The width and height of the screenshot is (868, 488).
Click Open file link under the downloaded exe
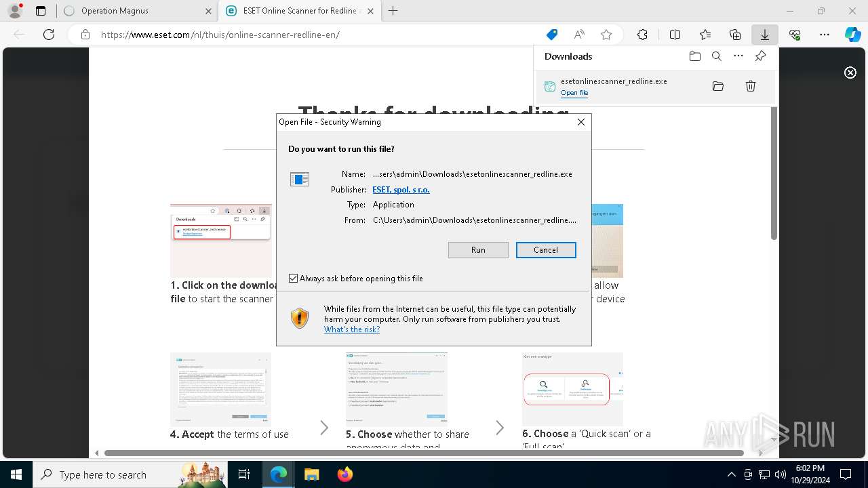pyautogui.click(x=574, y=93)
